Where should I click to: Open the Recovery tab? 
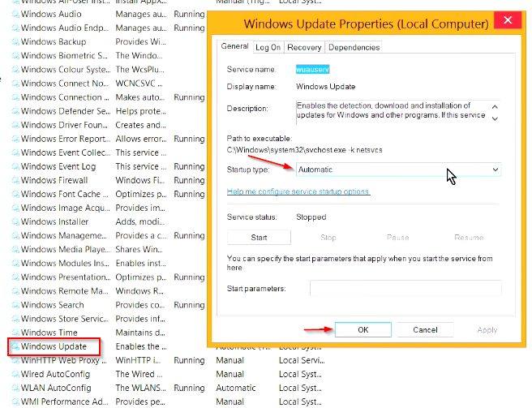pos(304,48)
